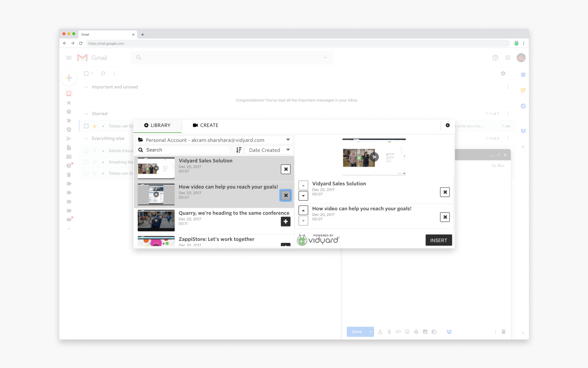Click the Vidyard logo in the popup
This screenshot has height=368, width=588.
tap(318, 240)
